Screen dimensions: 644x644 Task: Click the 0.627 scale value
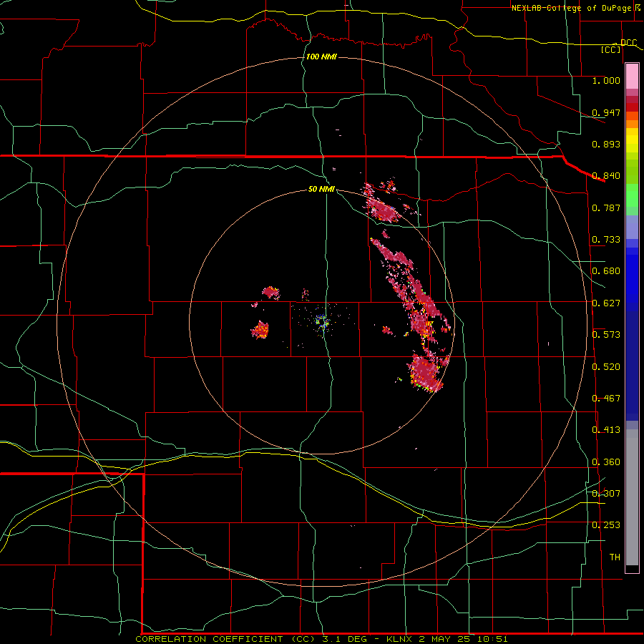tap(606, 303)
